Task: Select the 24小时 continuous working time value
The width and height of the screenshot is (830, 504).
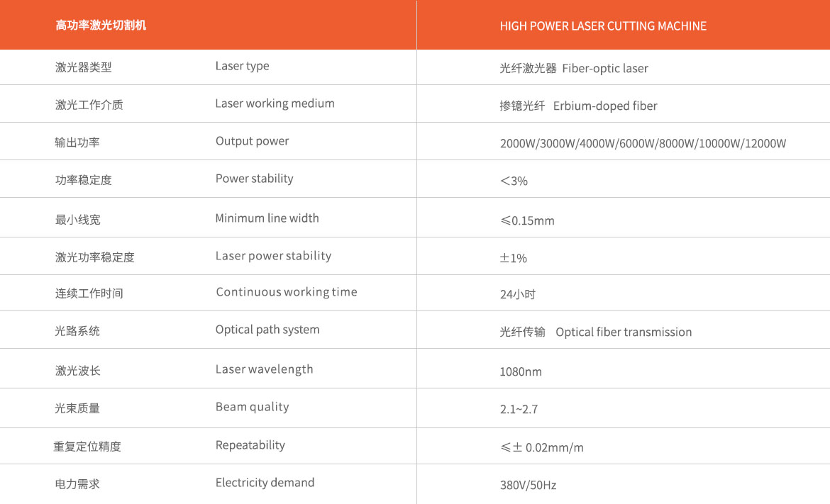Action: (518, 294)
